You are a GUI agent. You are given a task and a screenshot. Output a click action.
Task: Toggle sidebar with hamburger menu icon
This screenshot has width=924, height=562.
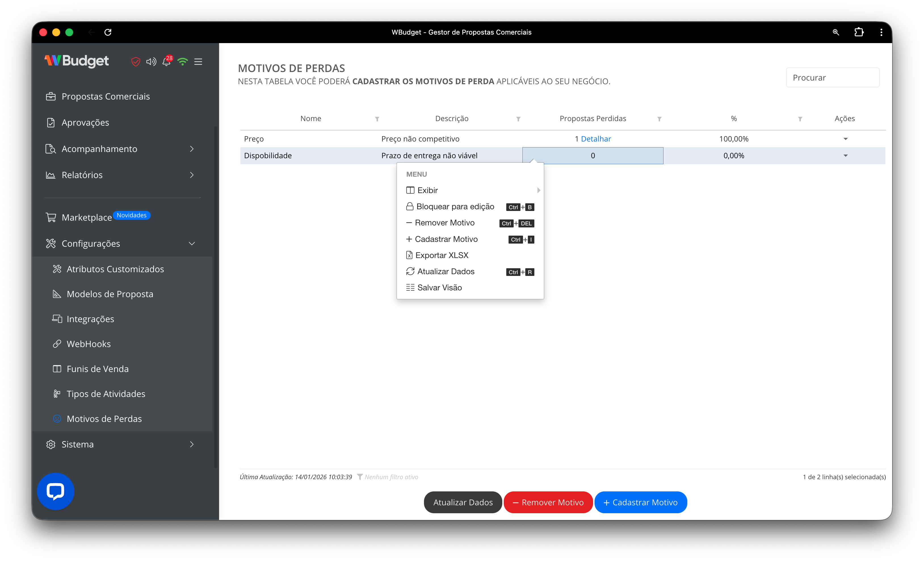coord(198,62)
